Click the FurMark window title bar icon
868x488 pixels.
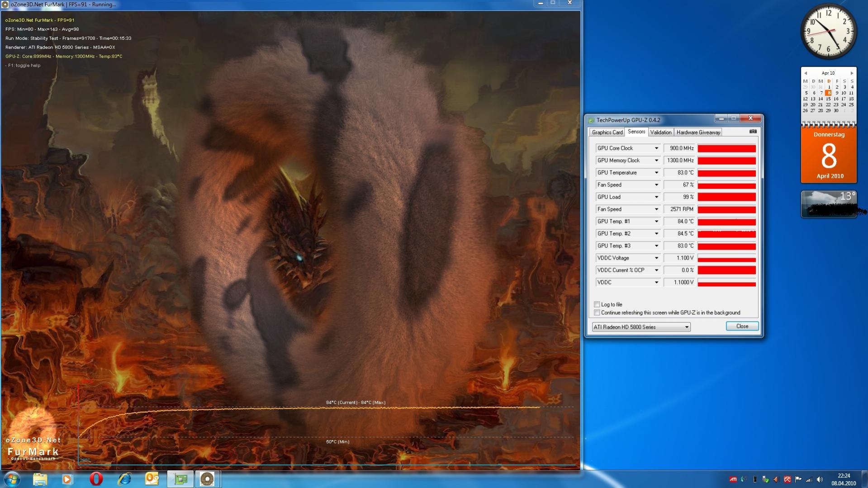[x=5, y=4]
